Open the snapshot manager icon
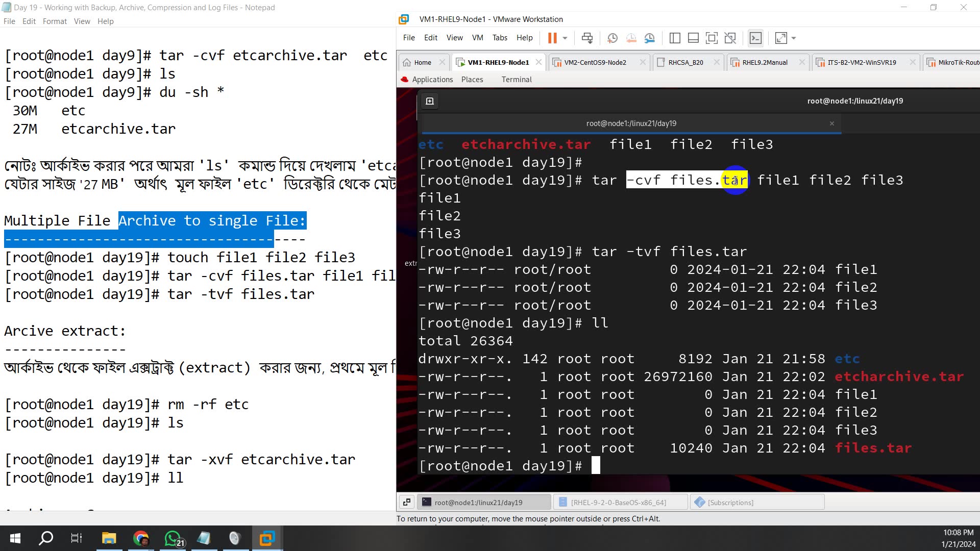Image resolution: width=980 pixels, height=551 pixels. pyautogui.click(x=650, y=38)
